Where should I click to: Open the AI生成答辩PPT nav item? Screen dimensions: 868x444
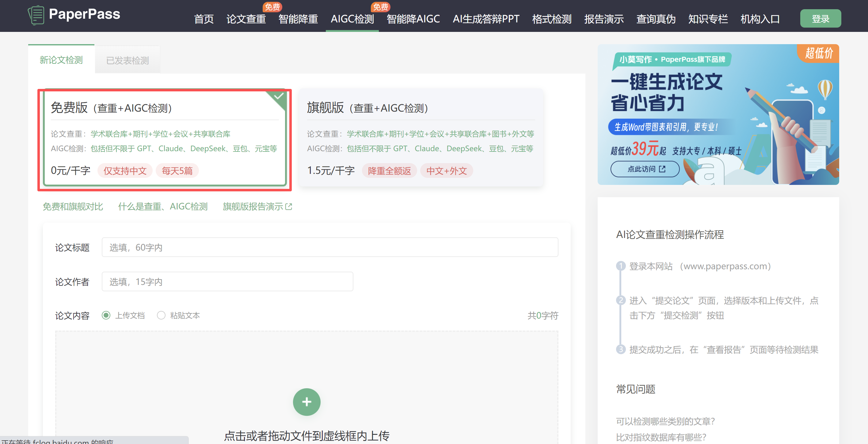click(486, 19)
